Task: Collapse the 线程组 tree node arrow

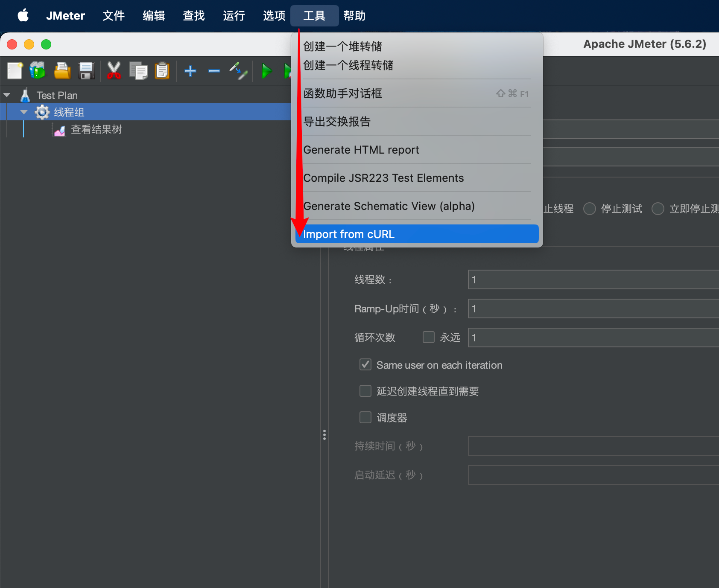Action: tap(24, 112)
